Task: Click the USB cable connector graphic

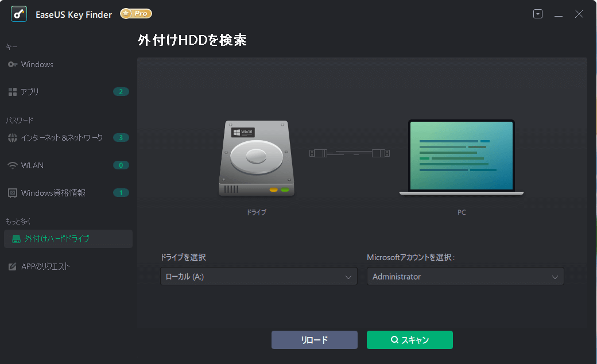Action: click(x=349, y=153)
